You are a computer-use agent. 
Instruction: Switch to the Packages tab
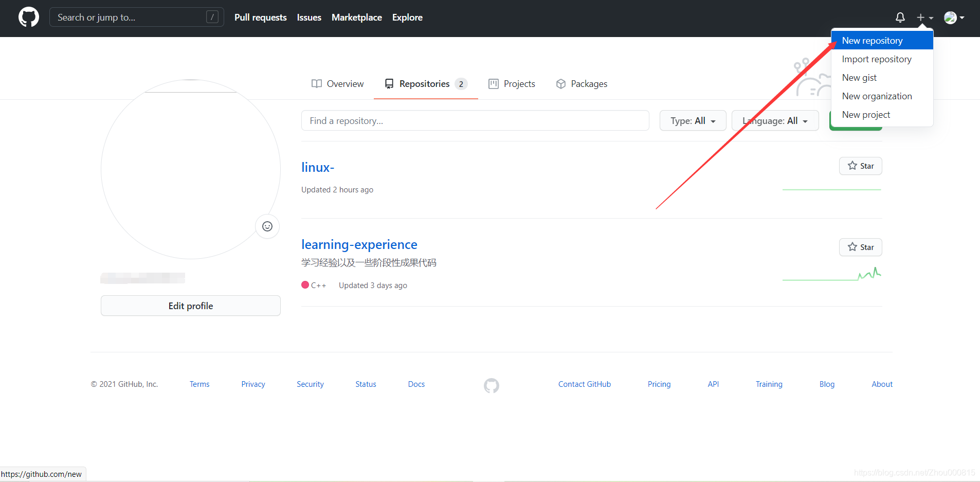[x=582, y=84]
